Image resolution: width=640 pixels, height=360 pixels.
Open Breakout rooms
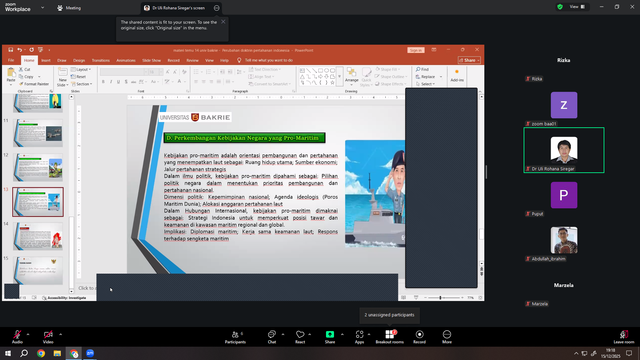point(389,336)
